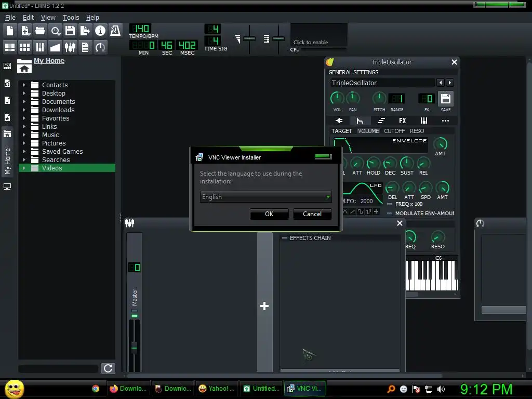
Task: Show the Beat+Bassline Editor
Action: (x=25, y=47)
